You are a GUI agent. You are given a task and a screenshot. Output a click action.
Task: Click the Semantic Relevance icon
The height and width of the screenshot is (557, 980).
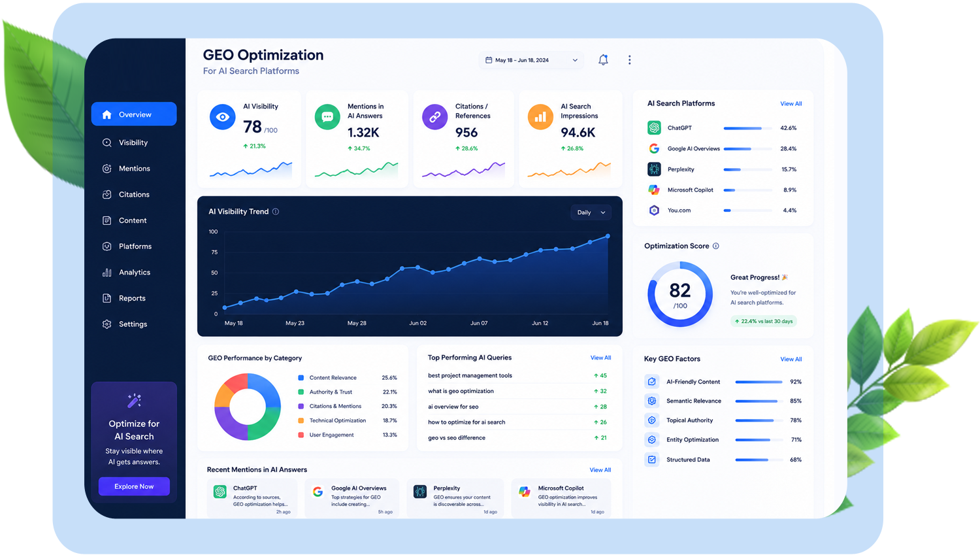652,401
